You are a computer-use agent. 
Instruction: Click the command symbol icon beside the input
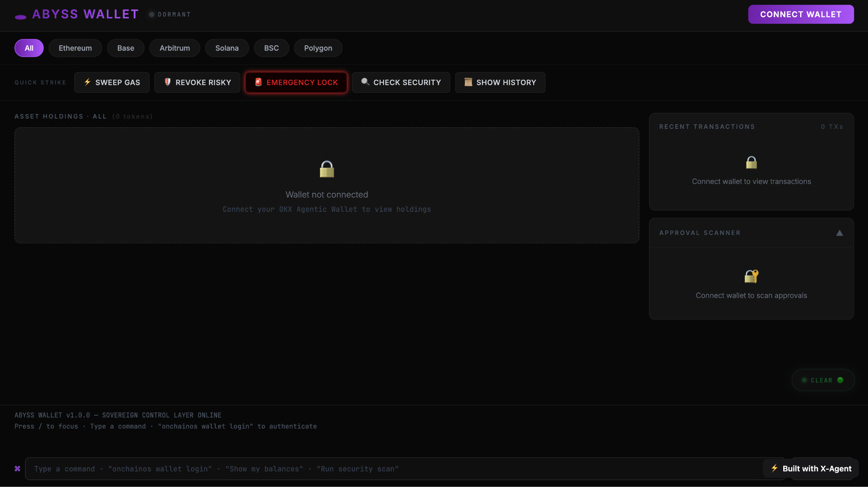pos(17,468)
